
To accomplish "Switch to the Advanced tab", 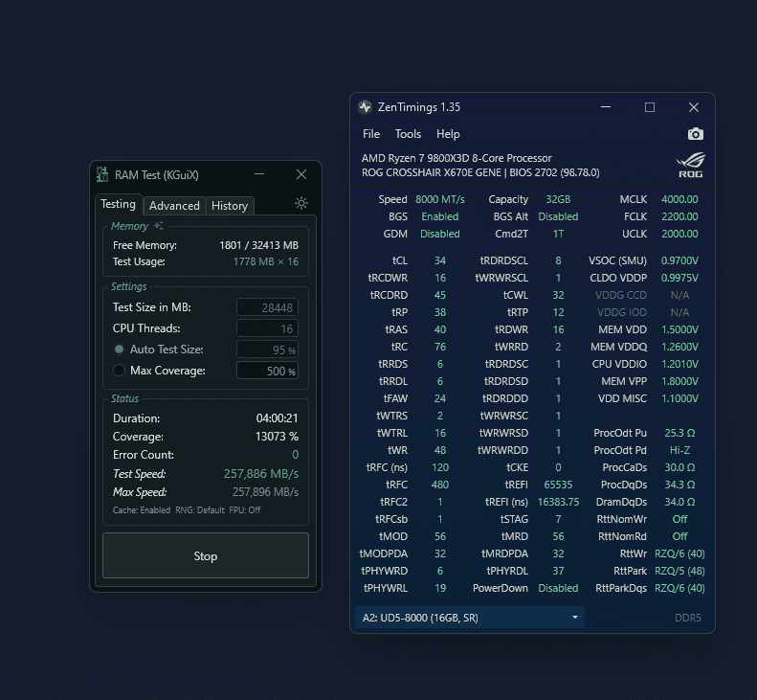I will tap(174, 205).
